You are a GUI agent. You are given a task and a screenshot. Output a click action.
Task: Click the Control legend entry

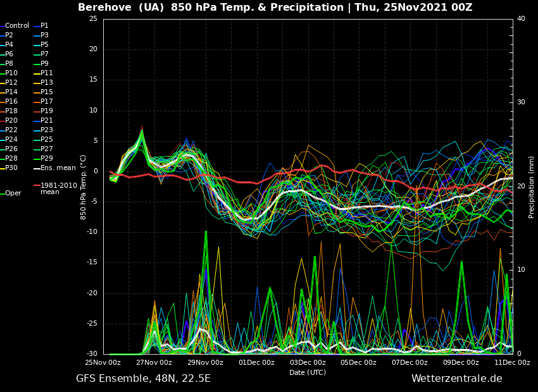coord(17,26)
